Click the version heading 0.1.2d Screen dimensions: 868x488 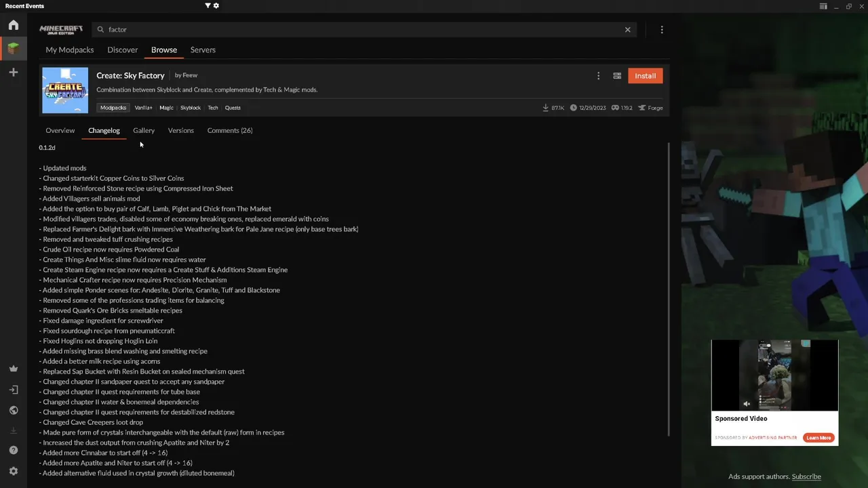[47, 147]
